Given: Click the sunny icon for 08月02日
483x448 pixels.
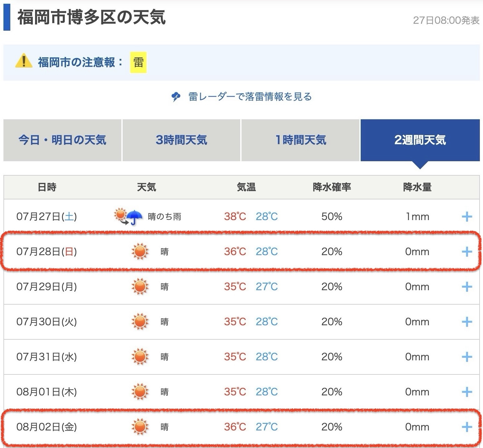Looking at the screenshot, I should tap(140, 427).
